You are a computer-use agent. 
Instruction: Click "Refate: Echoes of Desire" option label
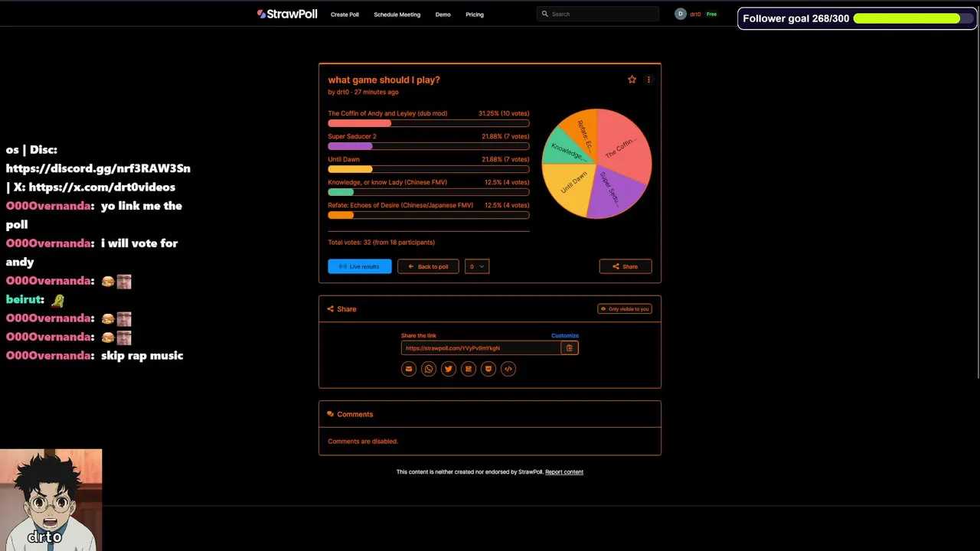(400, 205)
